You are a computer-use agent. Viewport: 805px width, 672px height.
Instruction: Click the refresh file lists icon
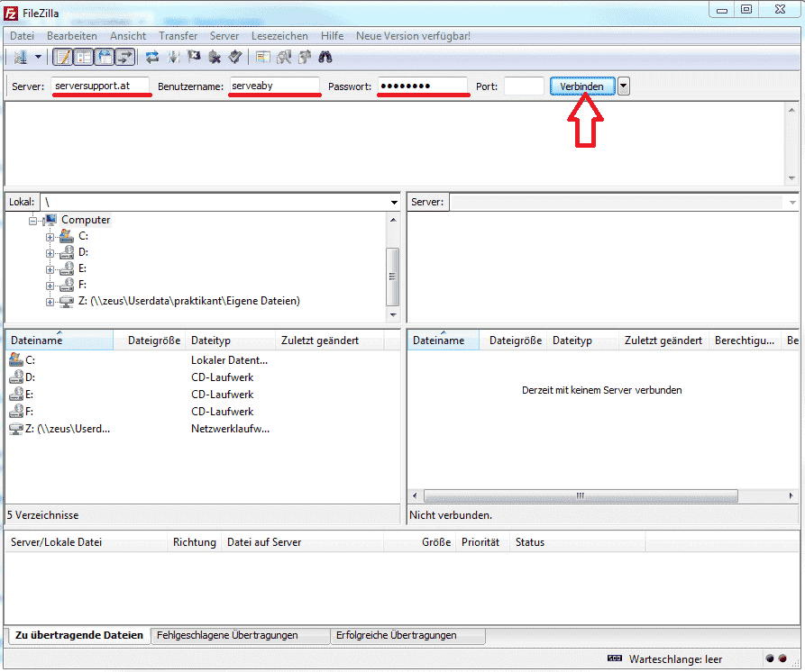point(152,58)
